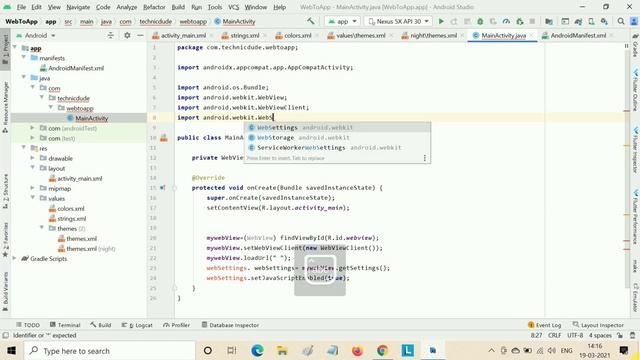Click more options dots in autocomplete popup
Viewport: 640px width, 360px height.
(424, 158)
